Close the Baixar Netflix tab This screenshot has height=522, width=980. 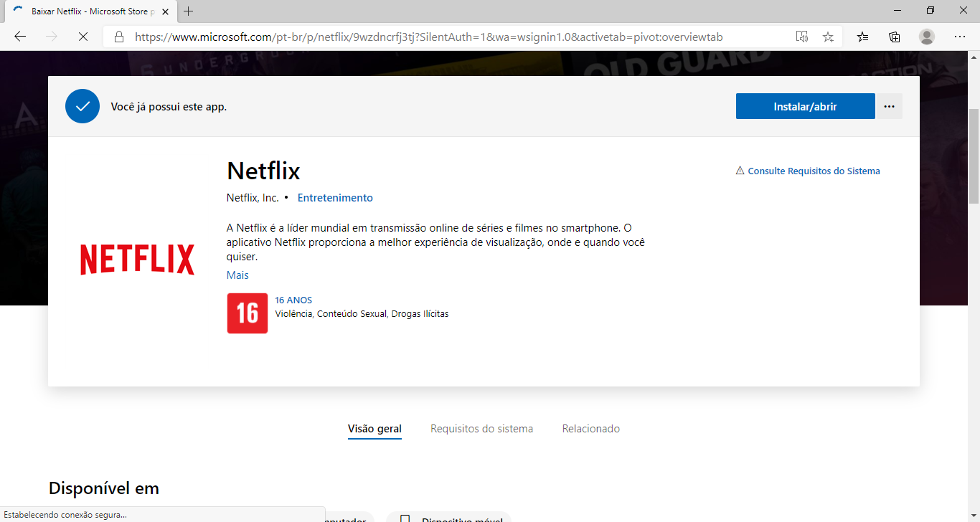(x=165, y=11)
